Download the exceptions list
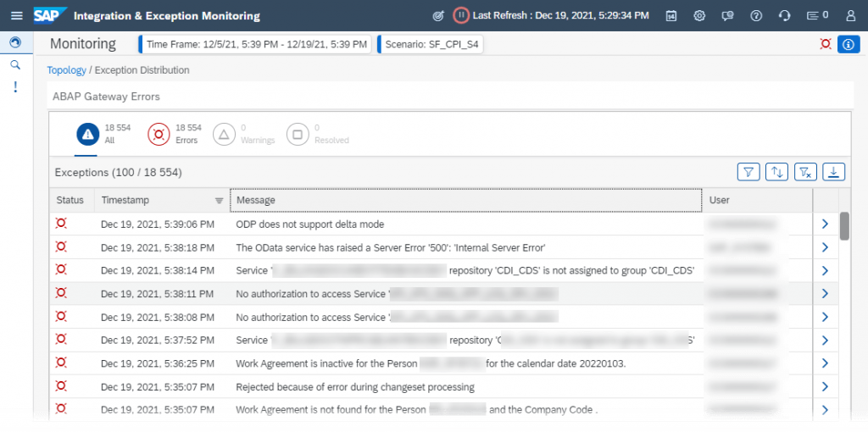The width and height of the screenshot is (868, 432). tap(834, 172)
